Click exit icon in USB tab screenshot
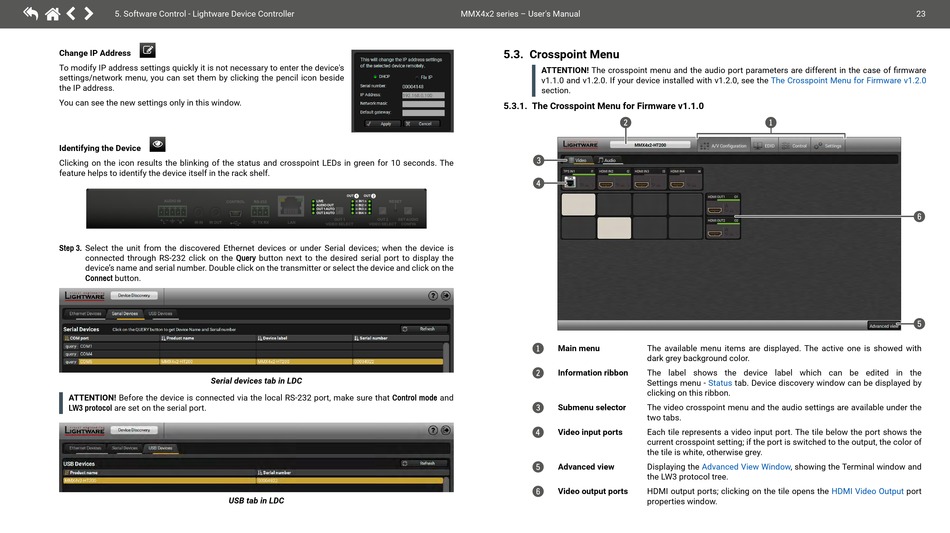This screenshot has height=533, width=950. tap(446, 430)
